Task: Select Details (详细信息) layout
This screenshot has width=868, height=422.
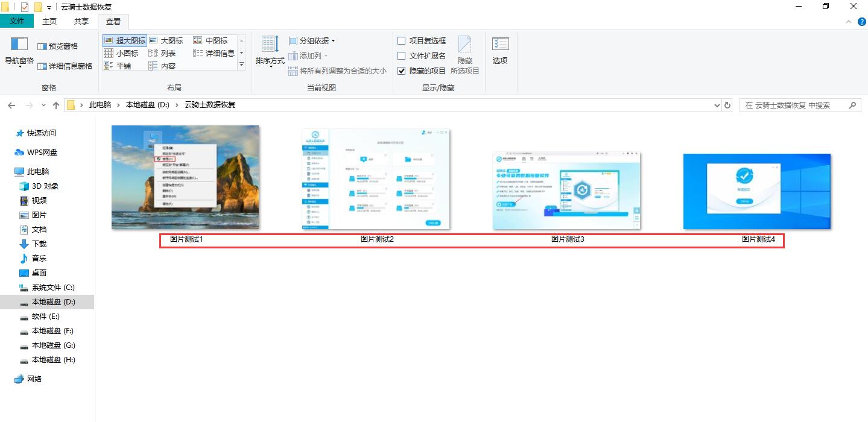Action: pos(214,53)
